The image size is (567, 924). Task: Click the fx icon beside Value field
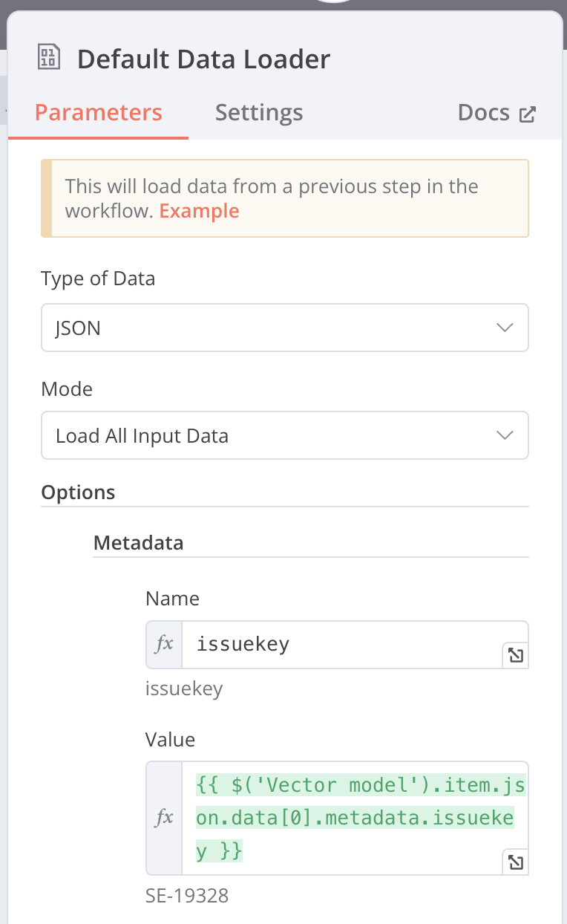pos(164,818)
